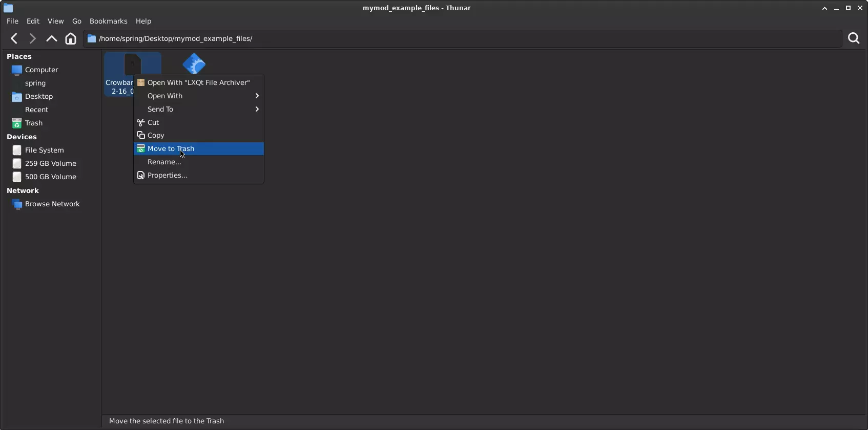Click the LXQt File Archiver icon

coord(141,82)
